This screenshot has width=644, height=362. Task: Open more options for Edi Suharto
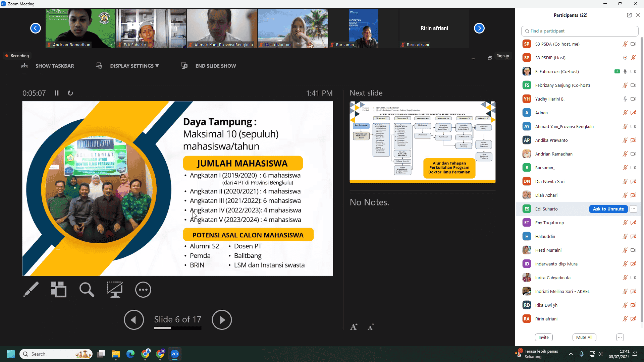[633, 209]
